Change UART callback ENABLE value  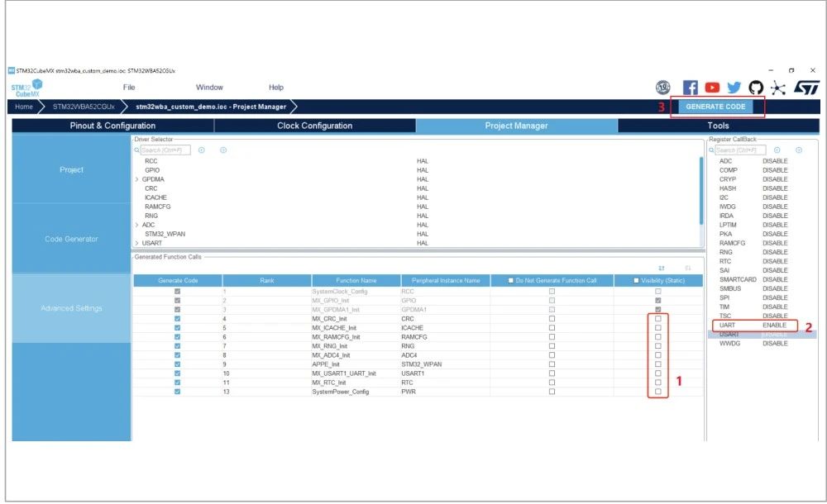pyautogui.click(x=774, y=326)
